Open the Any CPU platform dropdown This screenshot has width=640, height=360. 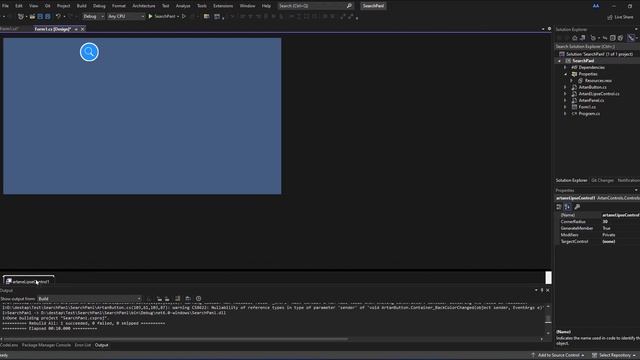point(126,16)
